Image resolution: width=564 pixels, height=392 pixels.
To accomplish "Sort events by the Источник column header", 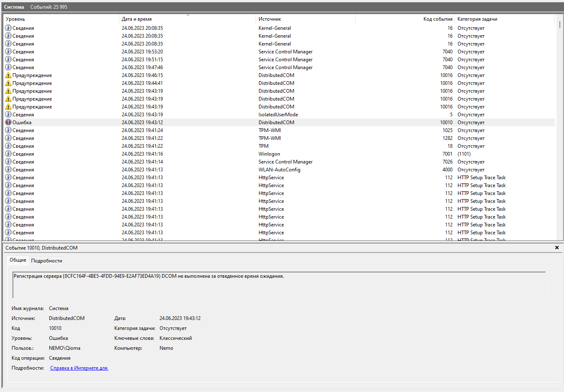I will 305,19.
